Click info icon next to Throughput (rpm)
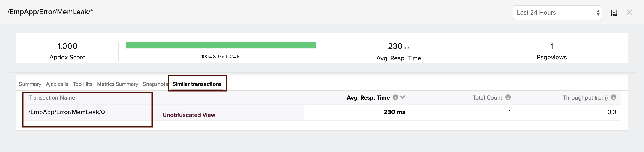Screen dimensions: 644x152 (x=613, y=97)
